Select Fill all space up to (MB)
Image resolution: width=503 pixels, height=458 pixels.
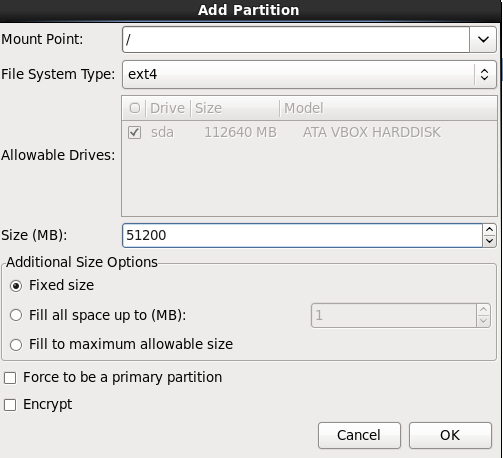(x=16, y=315)
